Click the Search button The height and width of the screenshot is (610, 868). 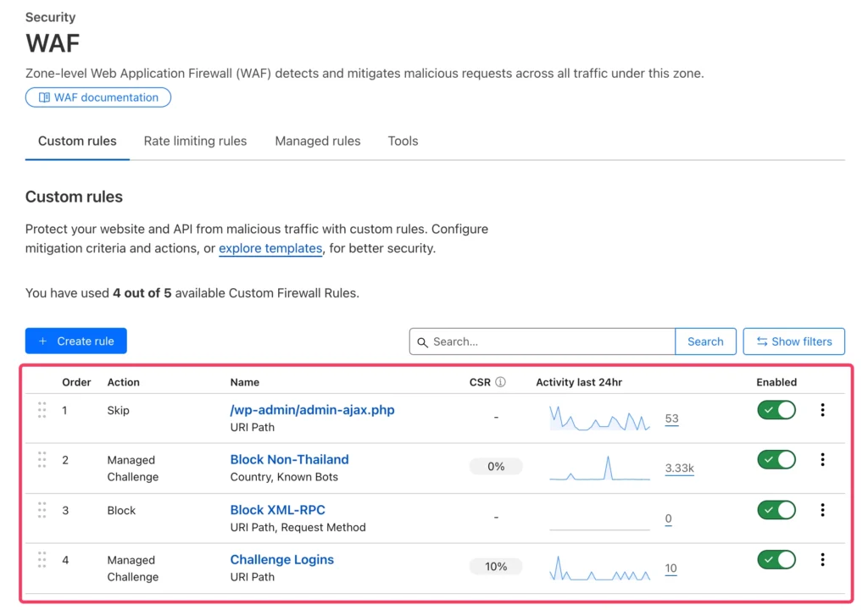pos(705,341)
